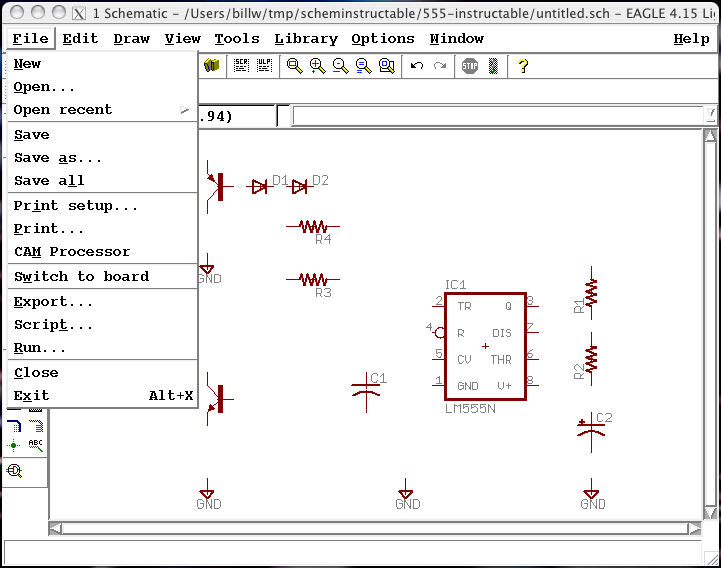Click the D1 diode symbol
This screenshot has height=568, width=721.
pos(260,187)
